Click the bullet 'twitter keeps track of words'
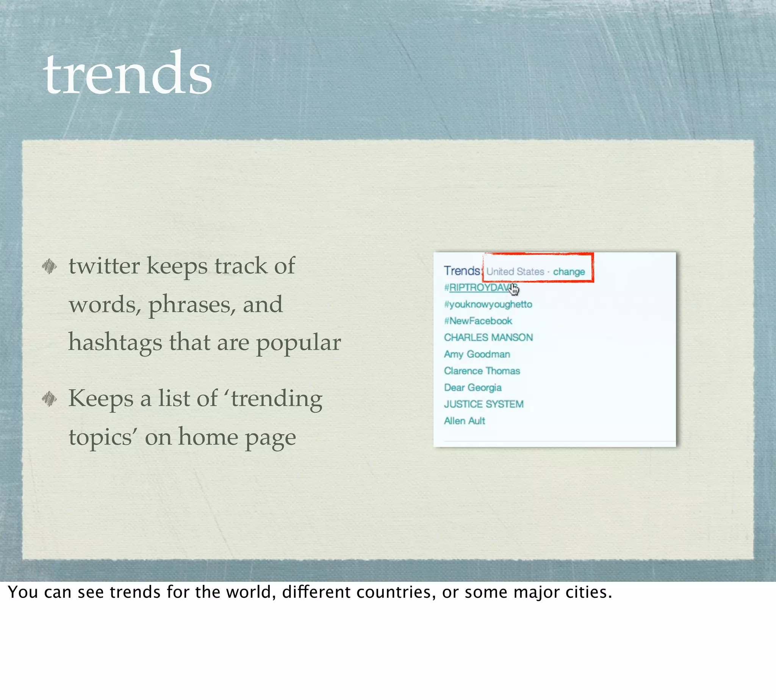Image resolution: width=776 pixels, height=700 pixels. 204,304
